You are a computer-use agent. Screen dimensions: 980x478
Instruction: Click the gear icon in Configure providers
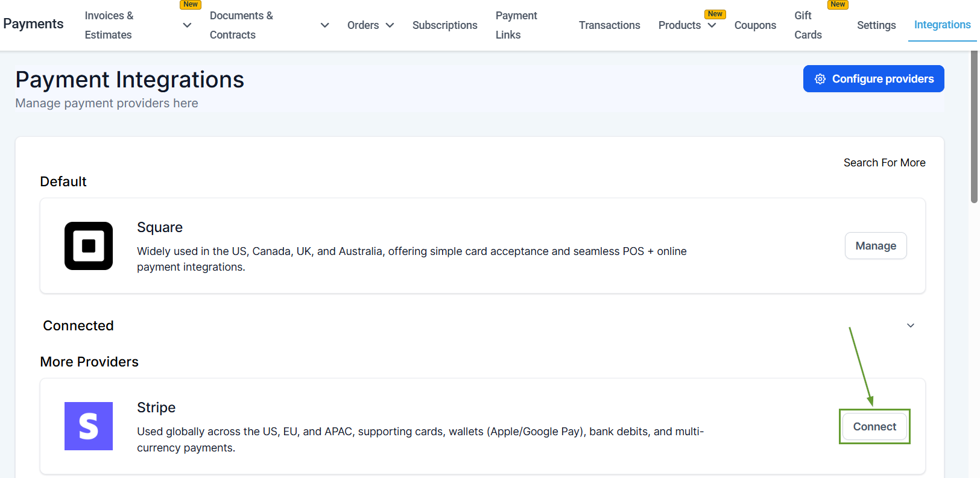click(x=820, y=79)
